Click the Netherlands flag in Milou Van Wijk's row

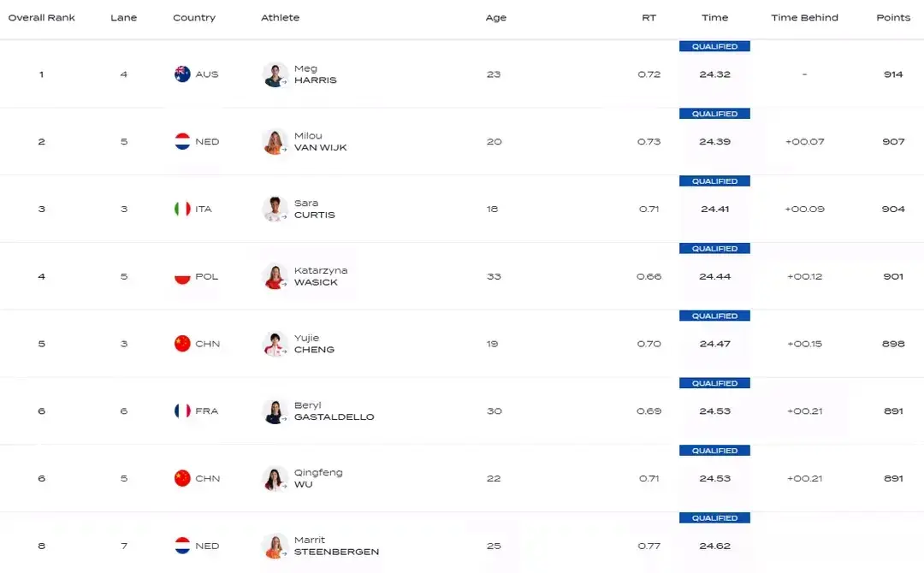point(182,142)
